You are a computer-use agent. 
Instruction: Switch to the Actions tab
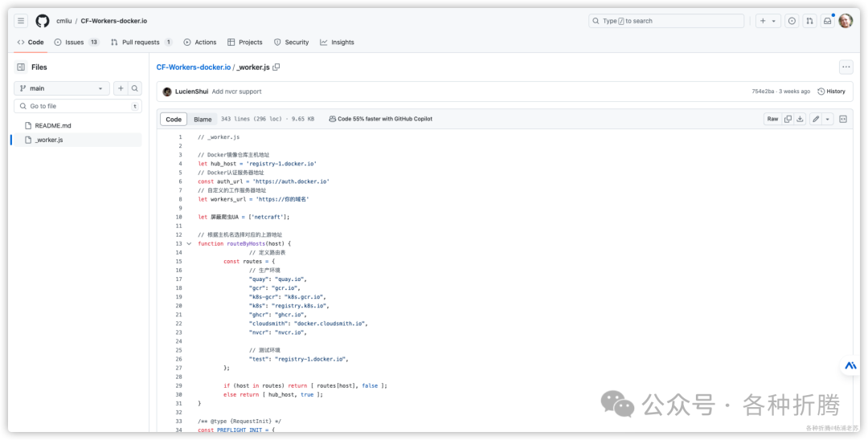200,42
